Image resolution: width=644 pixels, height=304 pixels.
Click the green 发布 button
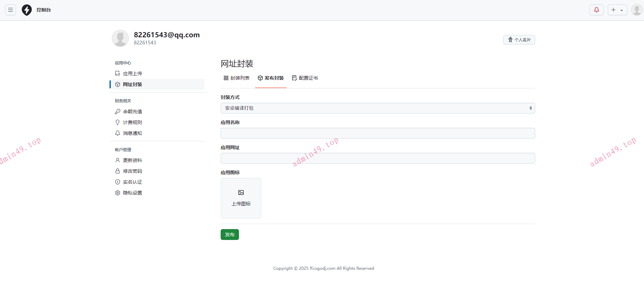point(230,235)
